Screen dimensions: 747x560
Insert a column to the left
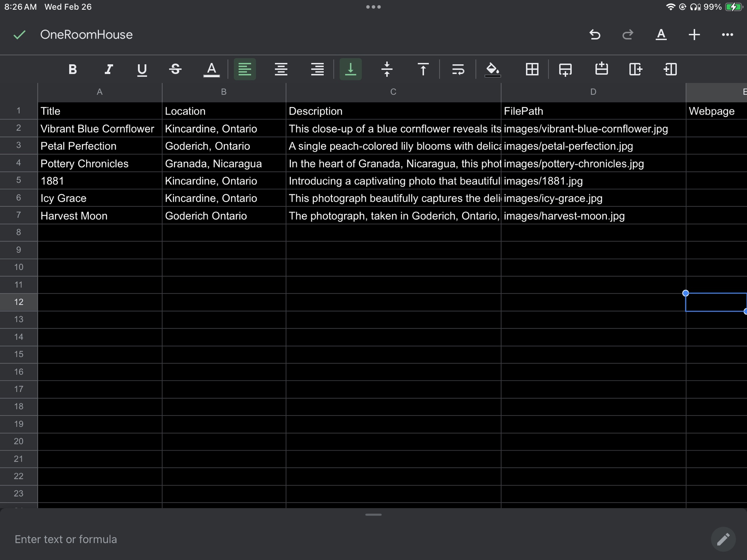[x=670, y=69]
